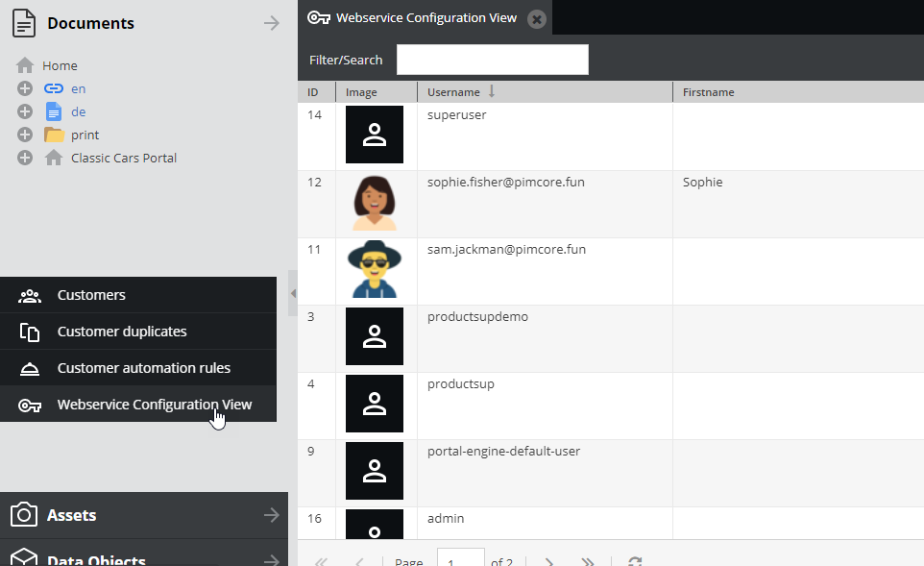Click the Documents panel arrow icon
Screen dimensions: 924x566
pos(272,23)
